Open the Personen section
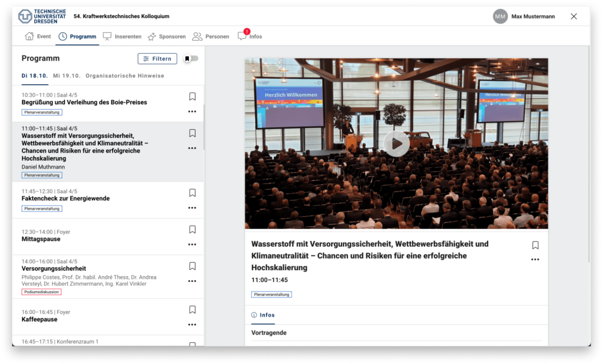 tap(197, 36)
